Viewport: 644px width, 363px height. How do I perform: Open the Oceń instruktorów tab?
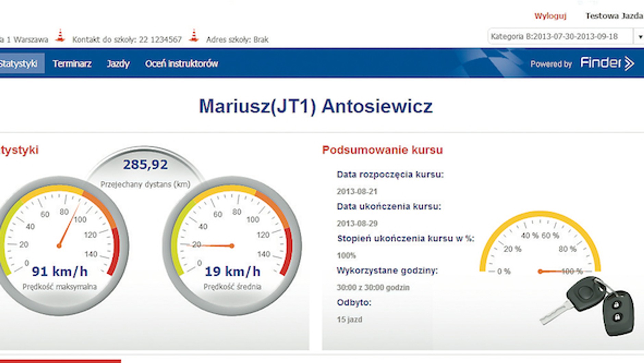pos(182,64)
